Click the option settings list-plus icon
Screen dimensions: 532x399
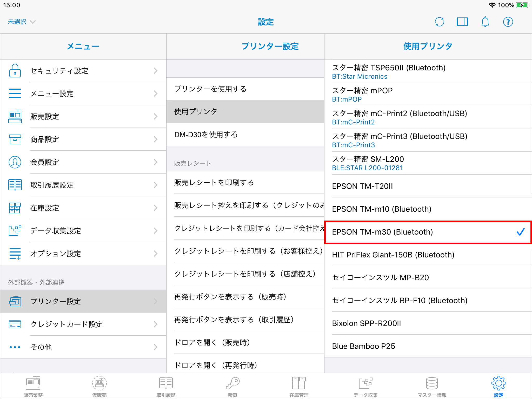(15, 254)
